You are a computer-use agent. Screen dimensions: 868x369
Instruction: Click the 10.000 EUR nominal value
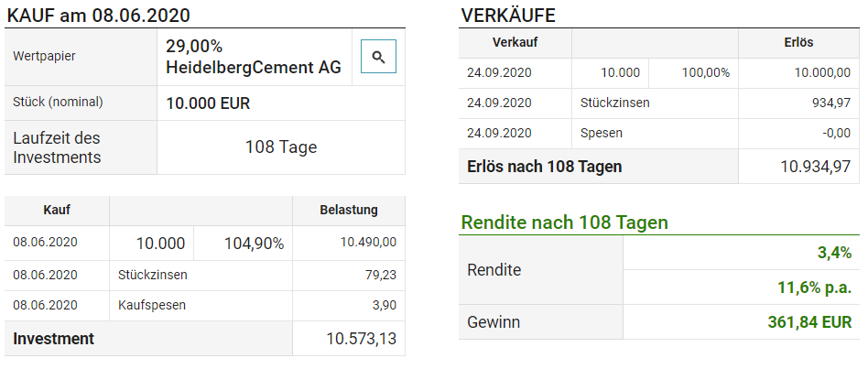point(208,103)
